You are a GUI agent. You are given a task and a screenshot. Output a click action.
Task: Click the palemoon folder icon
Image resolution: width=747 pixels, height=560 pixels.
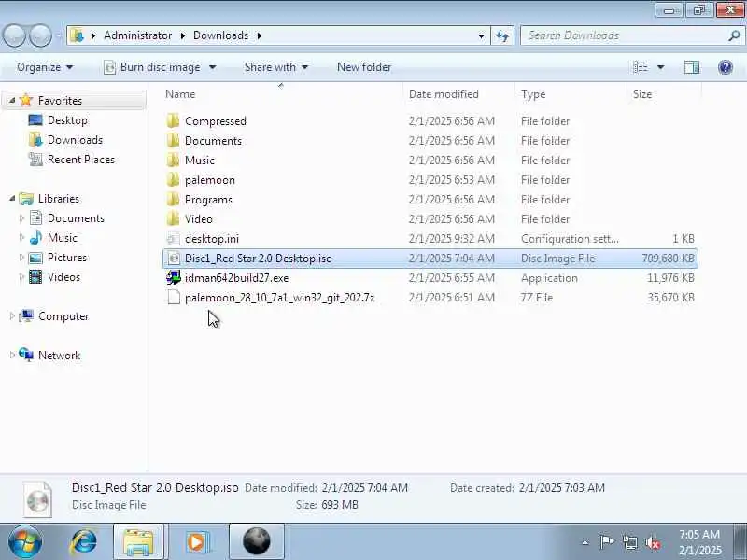[174, 180]
